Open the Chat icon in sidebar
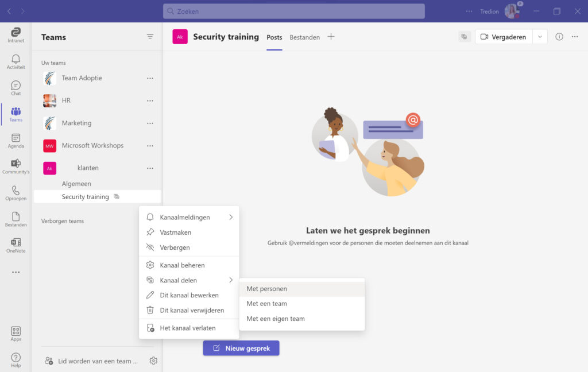This screenshot has width=588, height=372. pyautogui.click(x=16, y=88)
